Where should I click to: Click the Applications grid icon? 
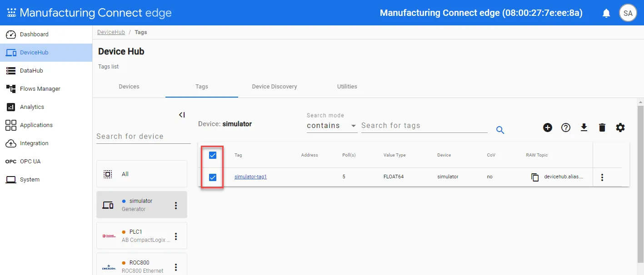tap(11, 125)
